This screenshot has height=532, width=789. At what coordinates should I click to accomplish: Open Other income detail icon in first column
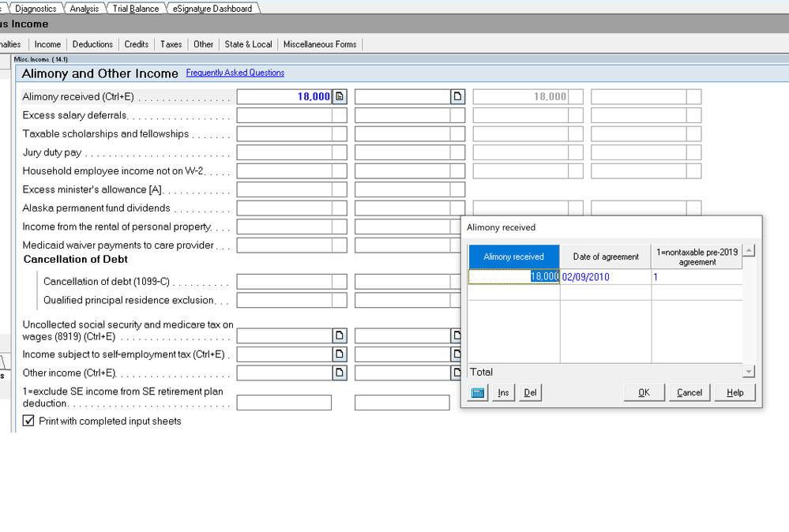point(340,373)
